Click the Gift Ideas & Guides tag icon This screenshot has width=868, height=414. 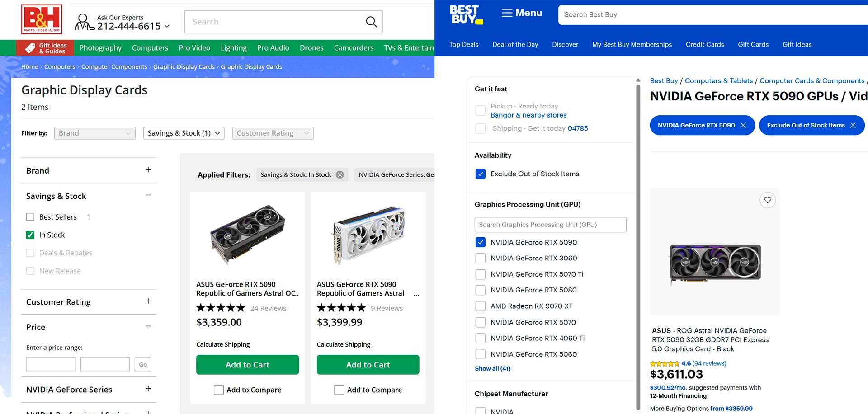[30, 48]
